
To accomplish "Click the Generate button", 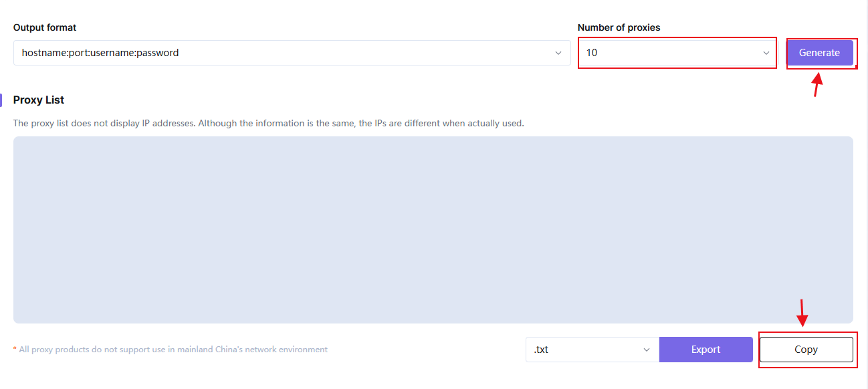I will point(819,53).
